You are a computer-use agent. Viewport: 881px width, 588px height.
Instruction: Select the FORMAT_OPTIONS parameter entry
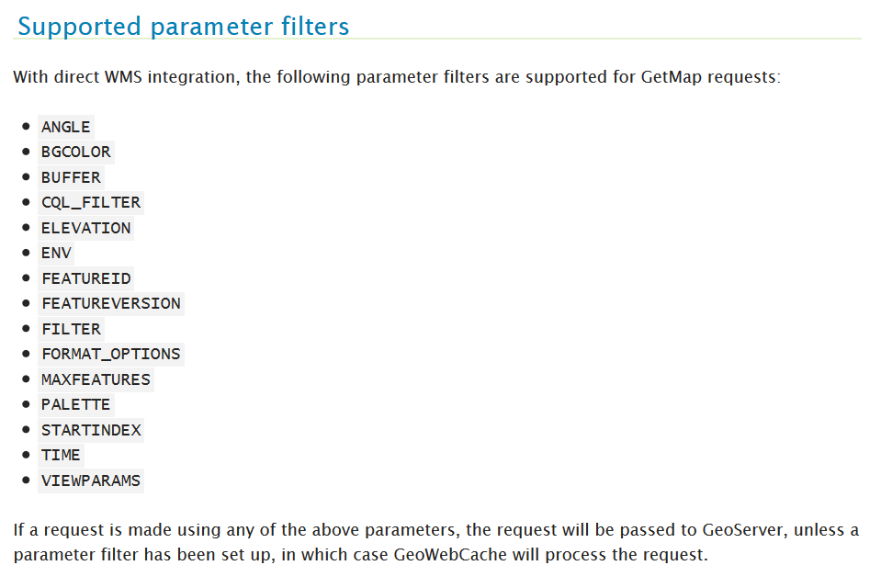tap(110, 354)
